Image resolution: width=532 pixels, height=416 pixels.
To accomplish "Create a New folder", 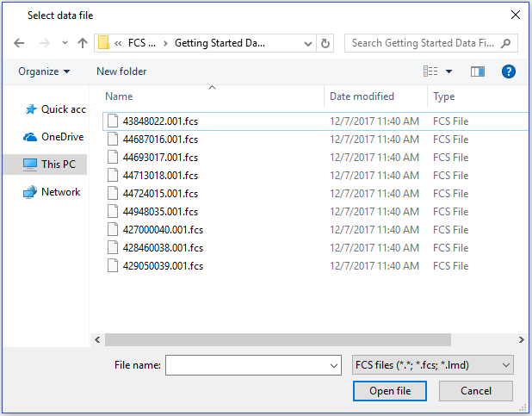I will (x=121, y=71).
